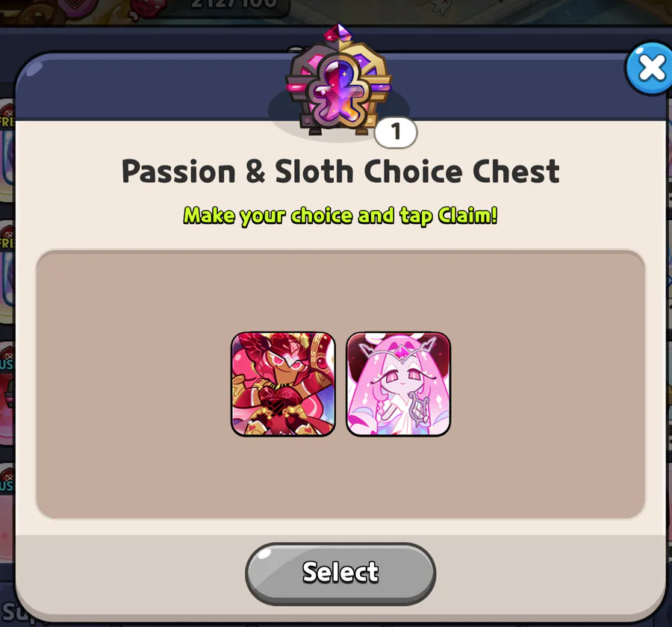Tap the first yellow tag on the left edge
Image resolution: width=672 pixels, height=627 pixels.
click(7, 121)
